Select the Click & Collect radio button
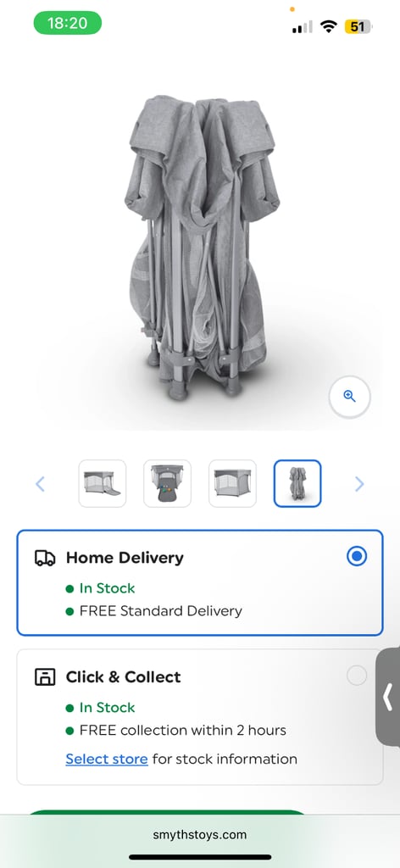The height and width of the screenshot is (868, 400). click(x=357, y=676)
